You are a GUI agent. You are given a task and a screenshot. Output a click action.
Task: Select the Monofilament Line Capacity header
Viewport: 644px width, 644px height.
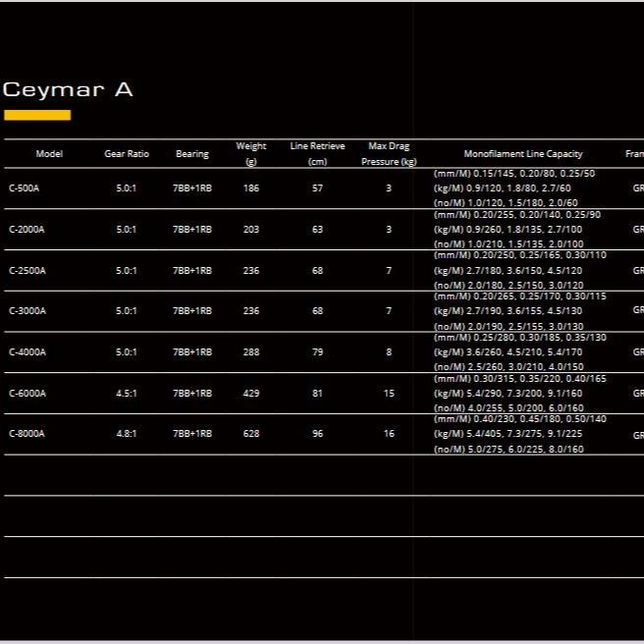coord(523,154)
